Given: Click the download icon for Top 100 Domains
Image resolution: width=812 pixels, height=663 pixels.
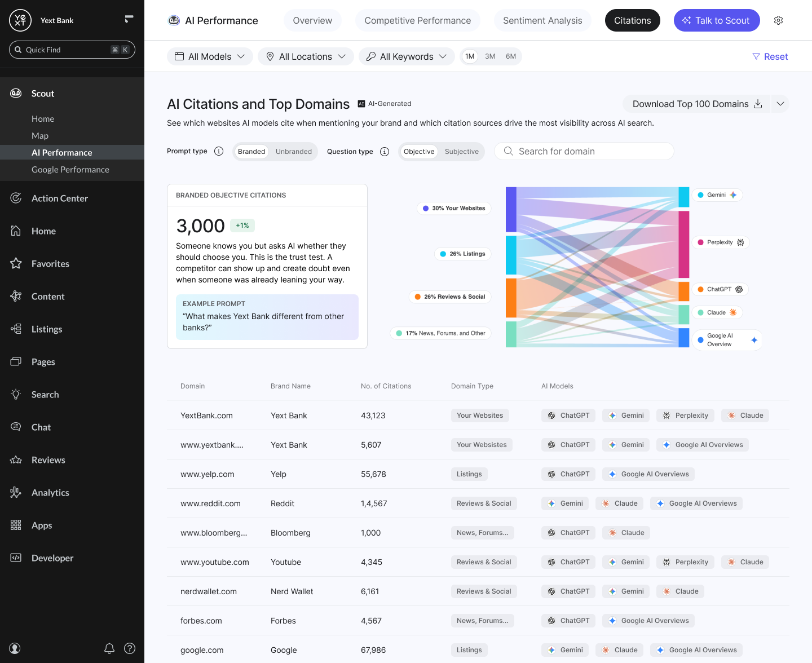Looking at the screenshot, I should (x=758, y=104).
